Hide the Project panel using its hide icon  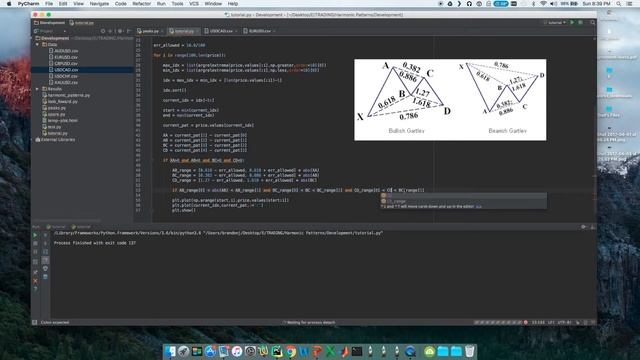click(129, 31)
